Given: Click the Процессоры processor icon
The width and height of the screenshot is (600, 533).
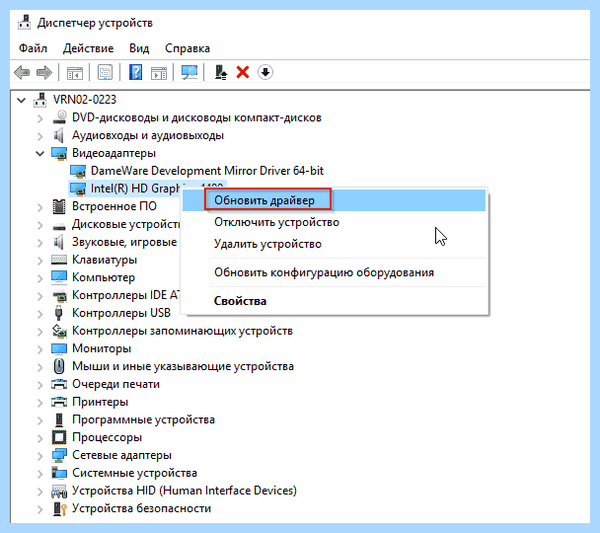Looking at the screenshot, I should point(59,437).
